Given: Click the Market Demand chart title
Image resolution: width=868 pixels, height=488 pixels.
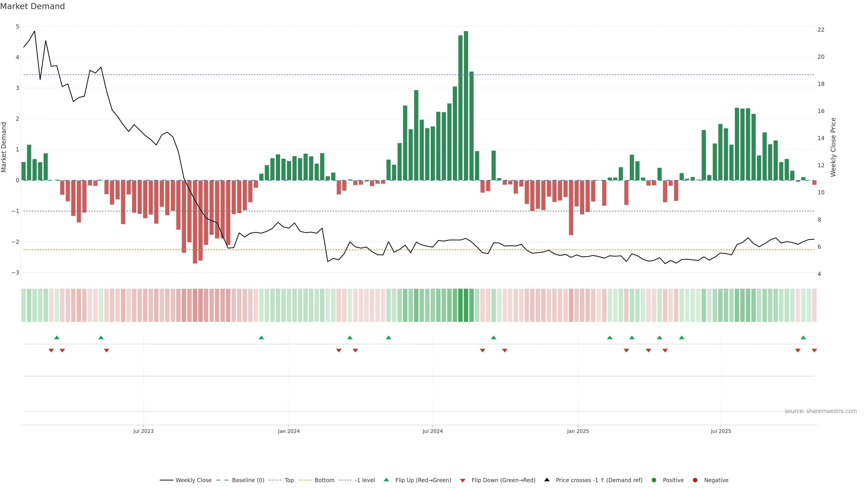Looking at the screenshot, I should pos(32,6).
